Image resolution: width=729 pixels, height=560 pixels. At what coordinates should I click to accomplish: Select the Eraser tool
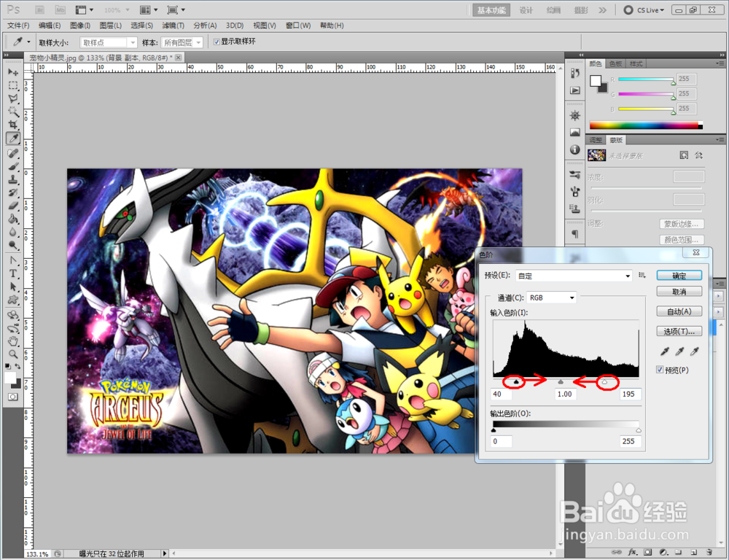point(13,205)
